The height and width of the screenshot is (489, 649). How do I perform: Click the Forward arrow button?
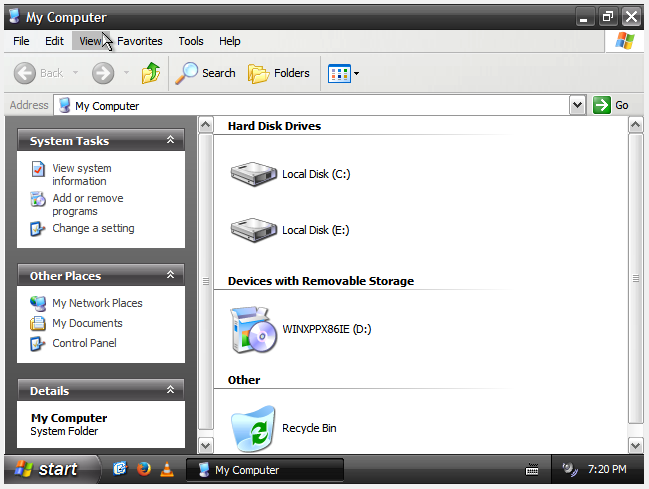103,73
